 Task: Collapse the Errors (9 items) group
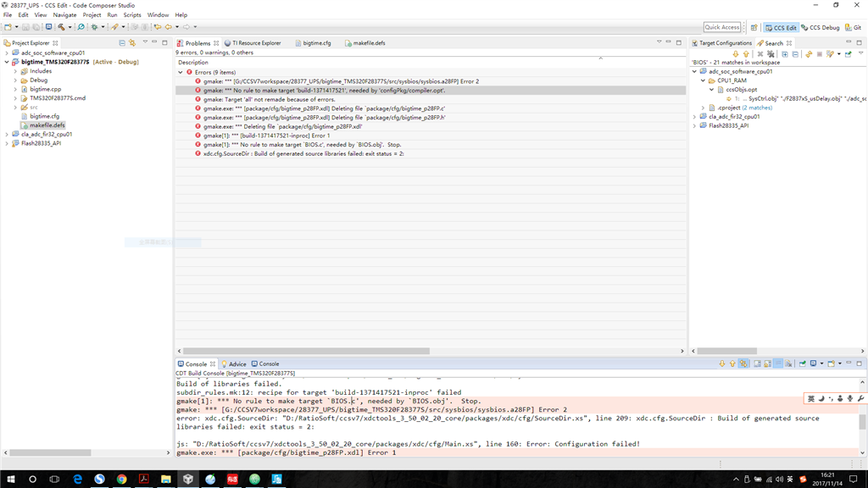181,73
